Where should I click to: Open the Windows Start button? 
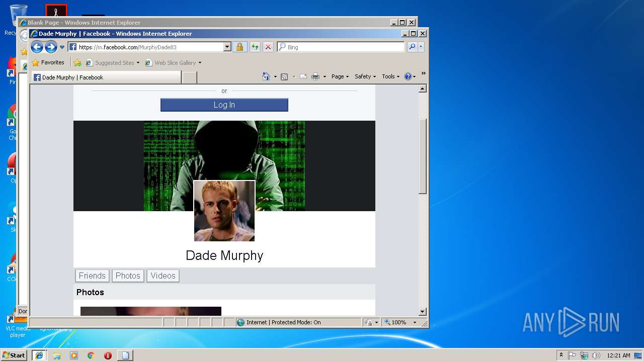[x=14, y=355]
